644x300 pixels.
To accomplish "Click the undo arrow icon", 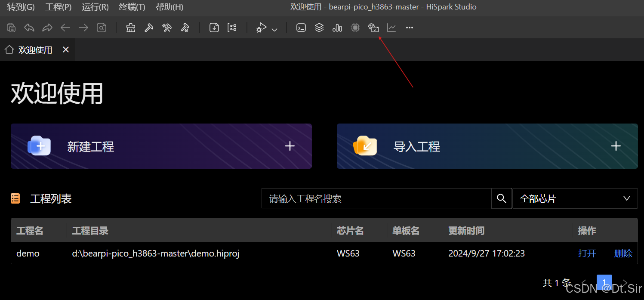I will point(29,28).
